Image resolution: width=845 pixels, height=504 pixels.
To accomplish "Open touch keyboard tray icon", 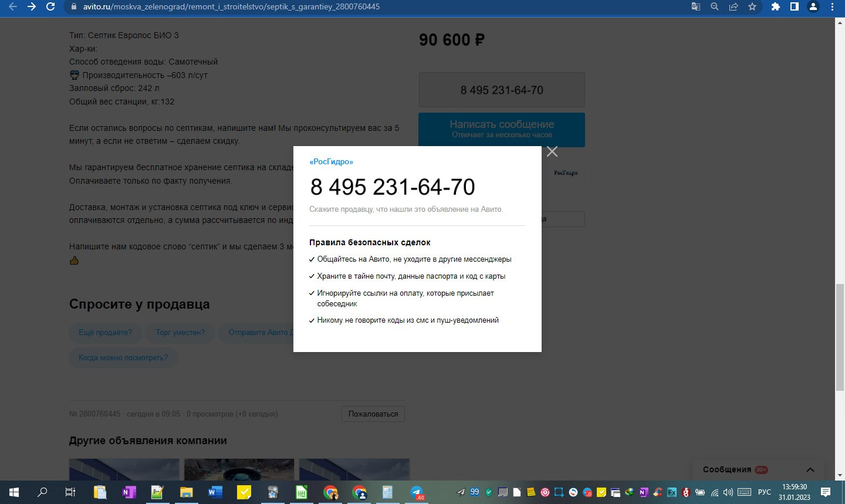I will click(744, 492).
